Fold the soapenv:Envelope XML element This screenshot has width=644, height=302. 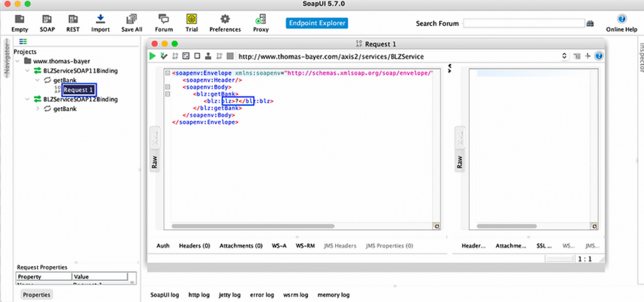168,73
